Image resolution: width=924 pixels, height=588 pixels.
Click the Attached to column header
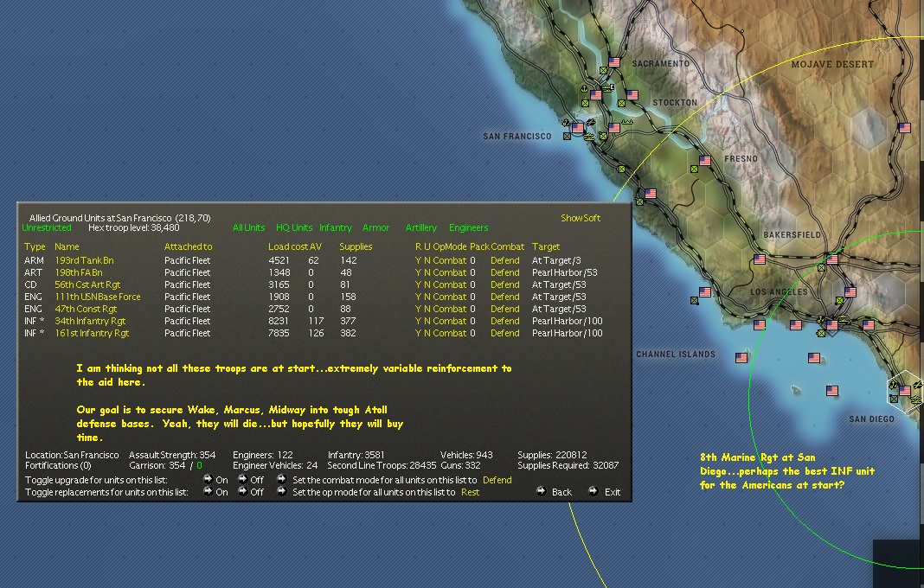pyautogui.click(x=188, y=246)
